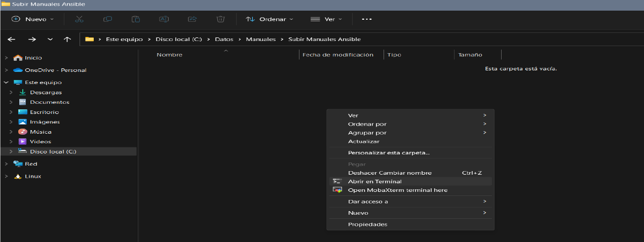Image resolution: width=644 pixels, height=242 pixels.
Task: Expand the Disco local (C:) tree chevron
Action: click(11, 151)
